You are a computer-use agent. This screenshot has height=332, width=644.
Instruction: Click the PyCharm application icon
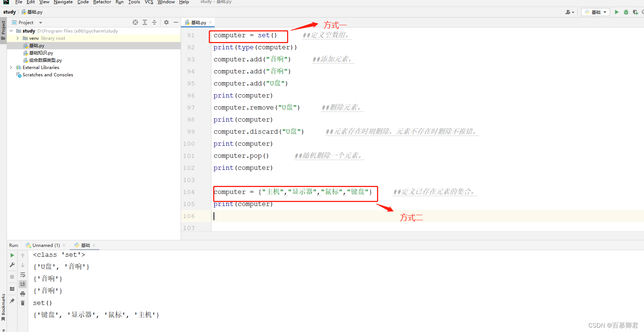point(6,2)
